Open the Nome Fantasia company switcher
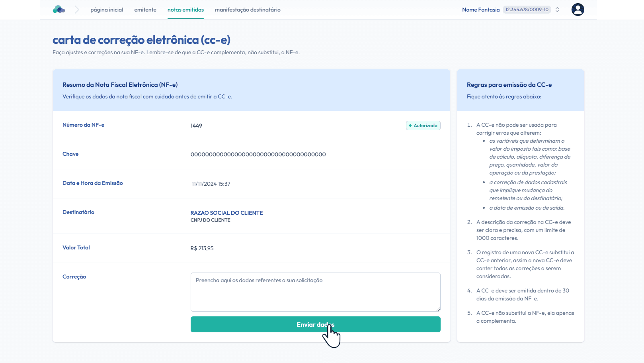The height and width of the screenshot is (363, 644). pos(480,10)
